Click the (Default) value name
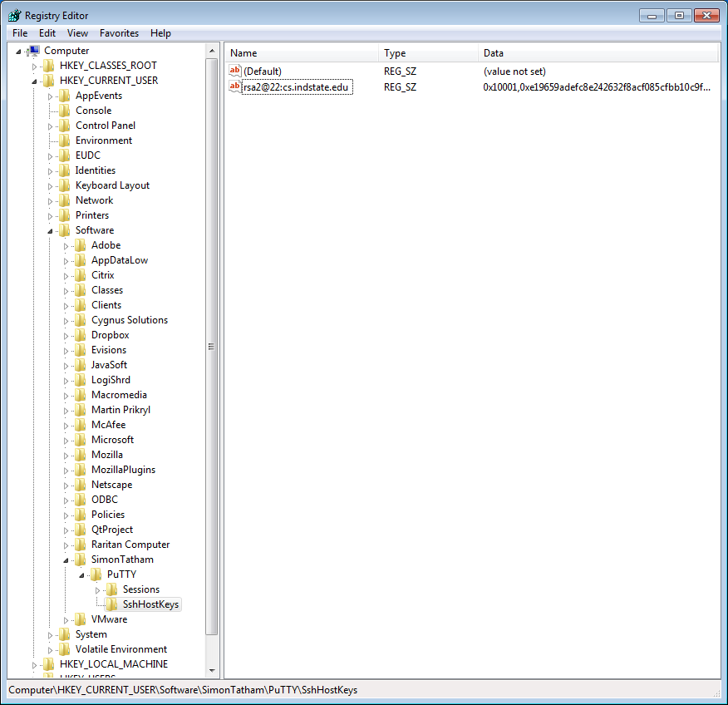728x705 pixels. click(x=263, y=71)
